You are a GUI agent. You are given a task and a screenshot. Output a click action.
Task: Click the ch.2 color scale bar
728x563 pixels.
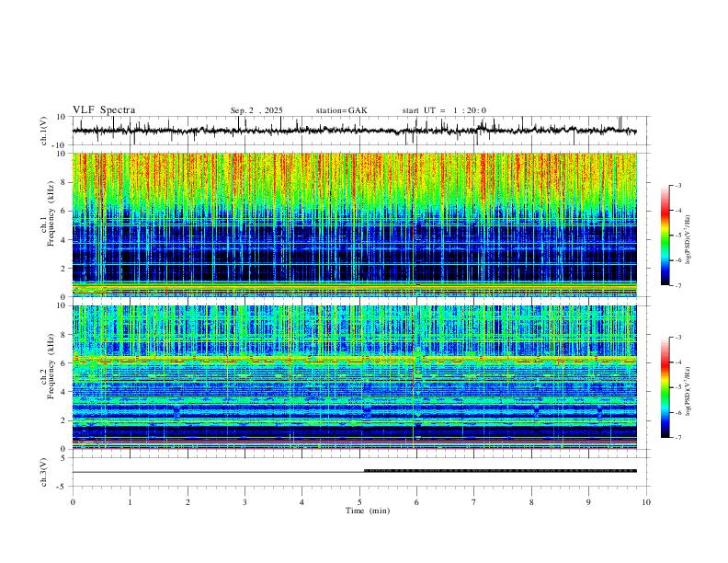(x=665, y=387)
